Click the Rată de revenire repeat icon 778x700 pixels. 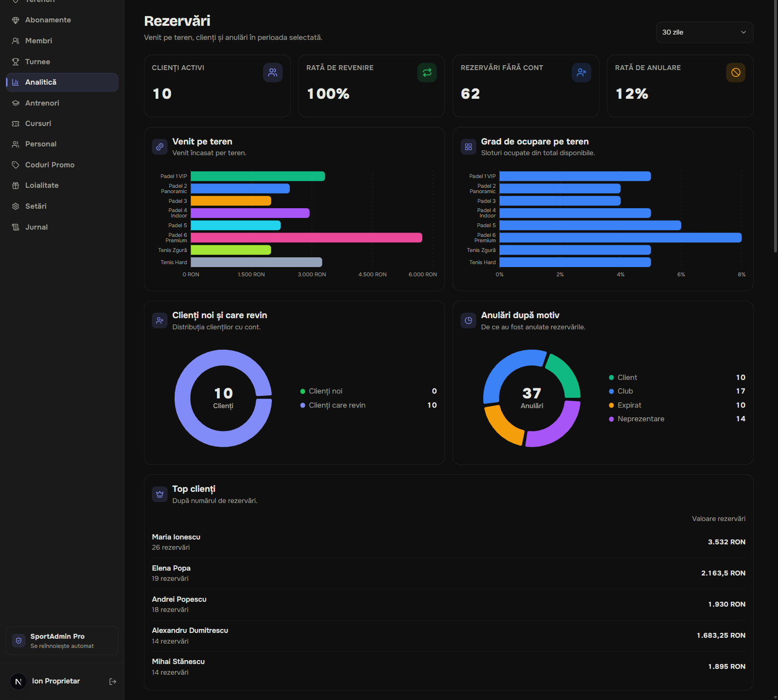pyautogui.click(x=427, y=72)
